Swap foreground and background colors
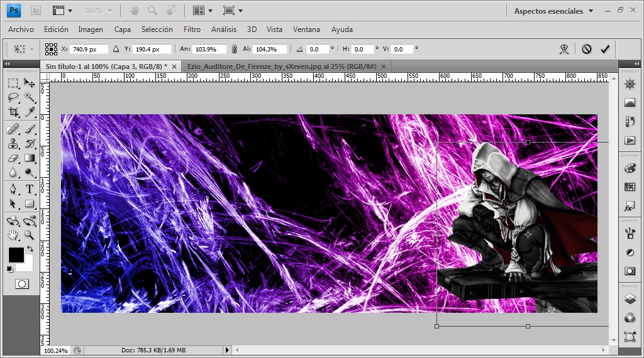 (x=30, y=249)
